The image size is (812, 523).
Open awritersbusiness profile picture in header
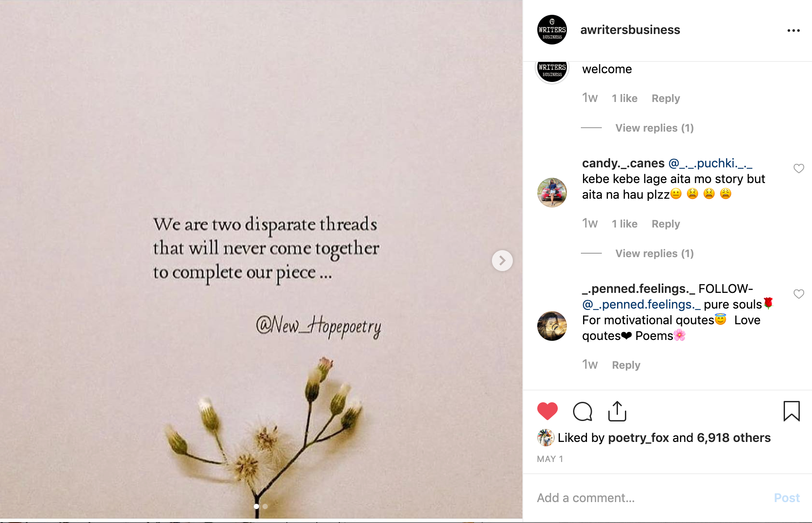(552, 30)
